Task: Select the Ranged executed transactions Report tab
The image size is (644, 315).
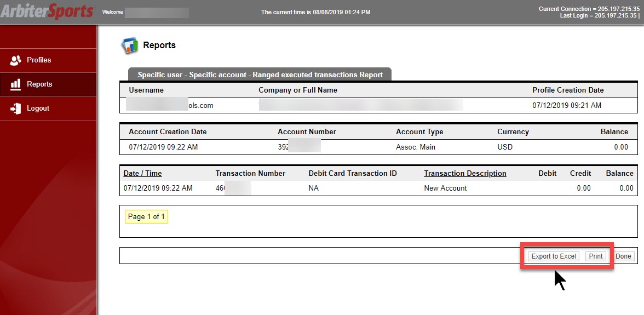Action: (x=260, y=75)
